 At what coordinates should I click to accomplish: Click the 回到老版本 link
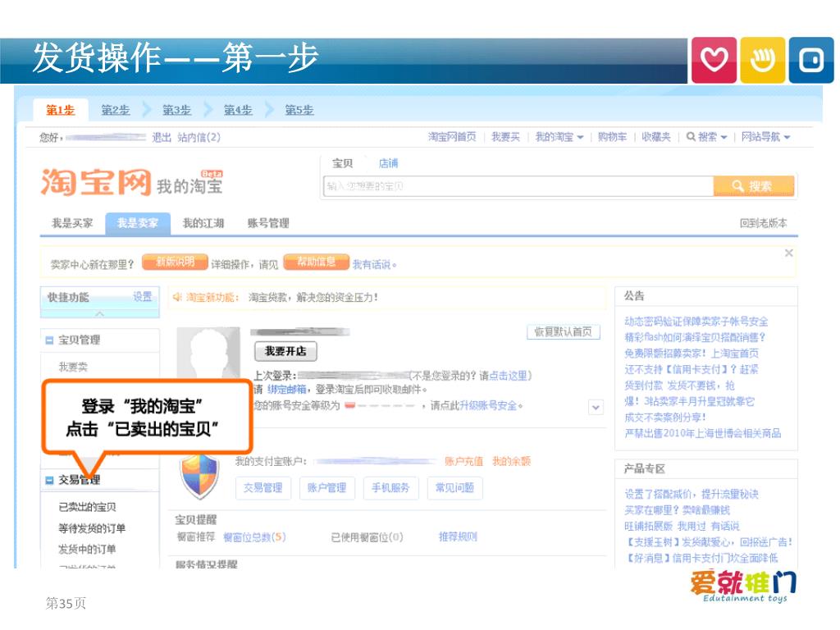[x=764, y=223]
